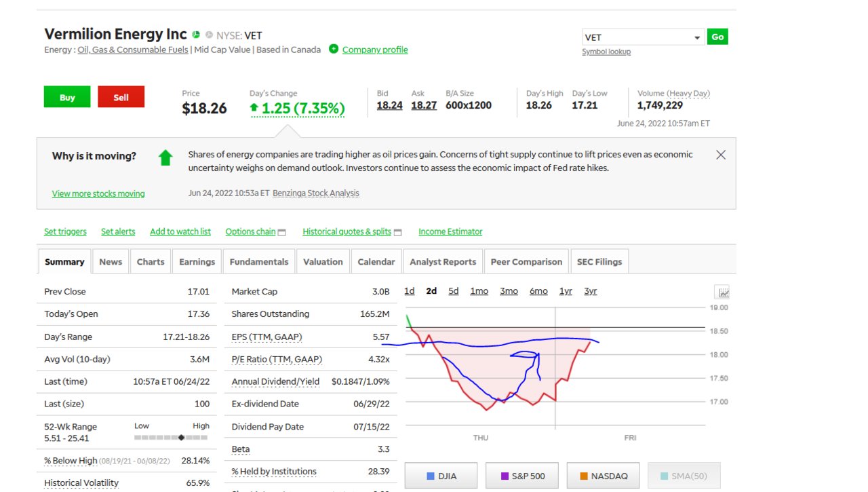Click the Volume (Heavy Day) label
This screenshot has width=868, height=492.
point(673,94)
